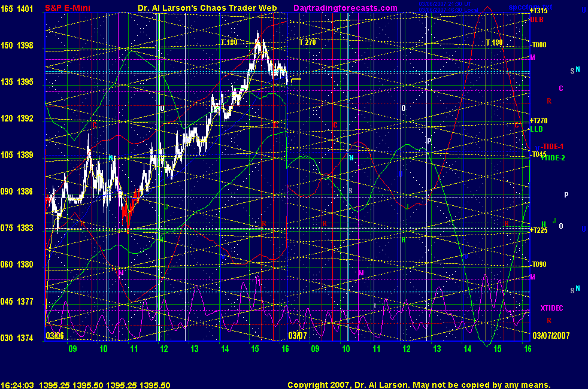
Task: Select the "+T315" level label
Action: (x=538, y=11)
